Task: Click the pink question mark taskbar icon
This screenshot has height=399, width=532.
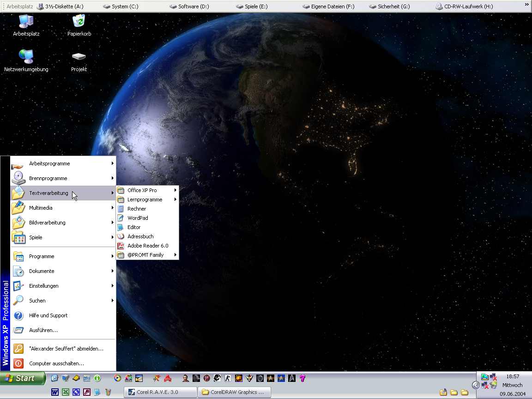Action: (x=302, y=378)
